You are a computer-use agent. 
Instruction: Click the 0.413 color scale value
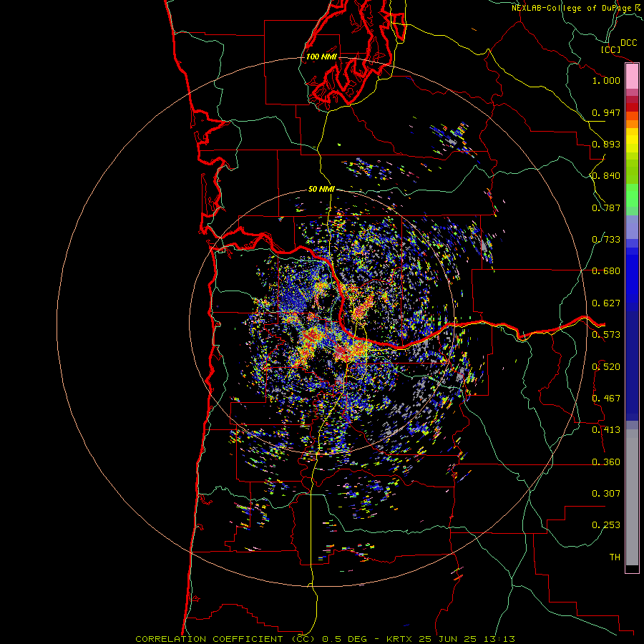[606, 430]
